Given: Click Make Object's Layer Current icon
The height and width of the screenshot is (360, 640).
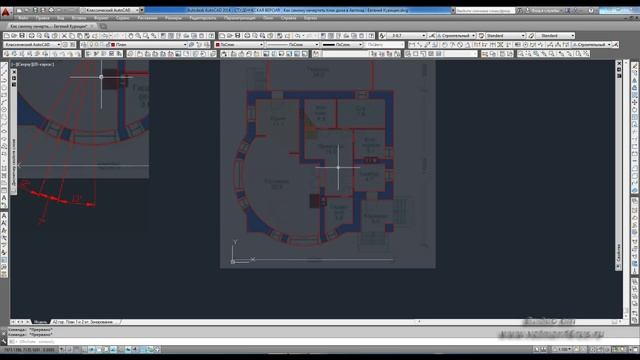Looking at the screenshot, I should tap(191, 44).
